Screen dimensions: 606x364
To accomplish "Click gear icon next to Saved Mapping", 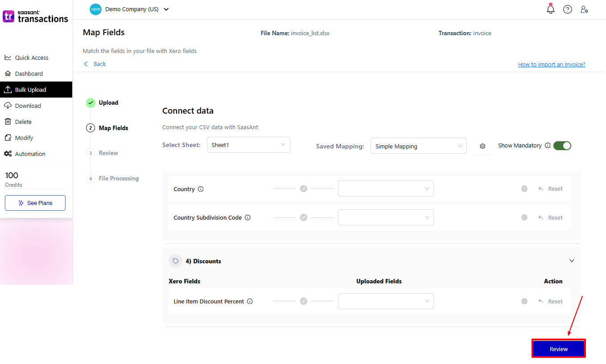I will pos(482,146).
